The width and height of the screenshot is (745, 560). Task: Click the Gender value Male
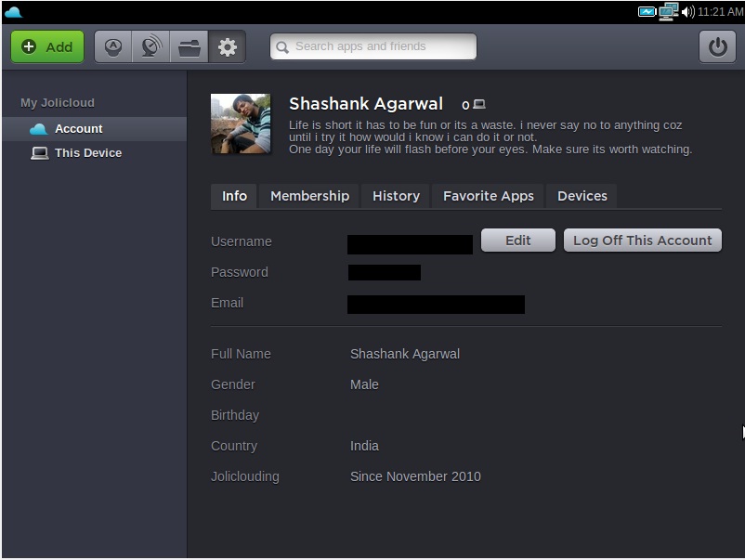tap(364, 384)
